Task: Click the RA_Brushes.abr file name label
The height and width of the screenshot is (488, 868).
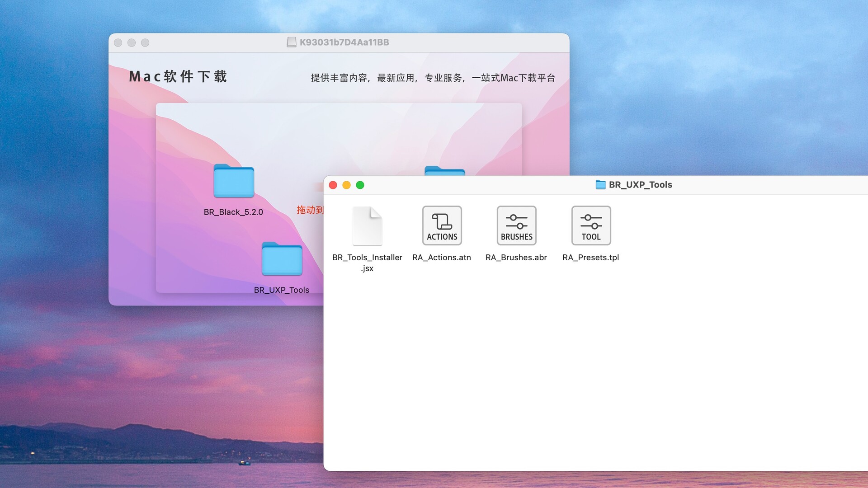Action: click(x=516, y=258)
